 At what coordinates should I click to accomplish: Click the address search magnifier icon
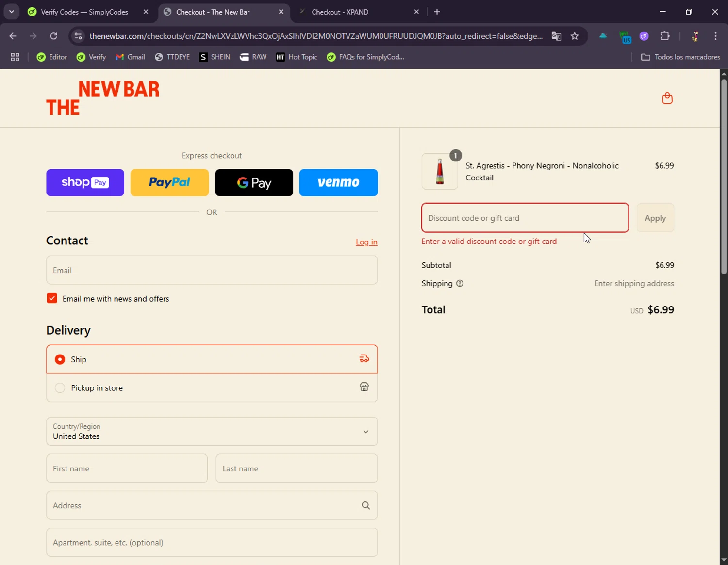(366, 505)
